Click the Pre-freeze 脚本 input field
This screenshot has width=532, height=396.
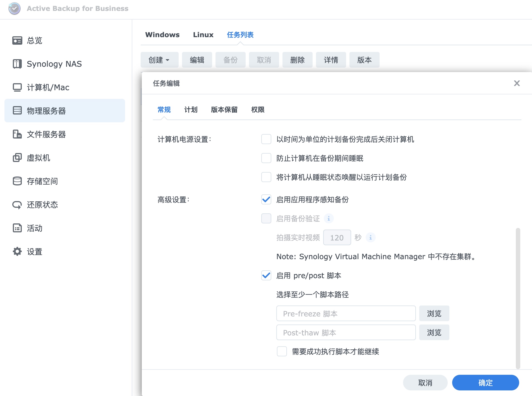[346, 313]
